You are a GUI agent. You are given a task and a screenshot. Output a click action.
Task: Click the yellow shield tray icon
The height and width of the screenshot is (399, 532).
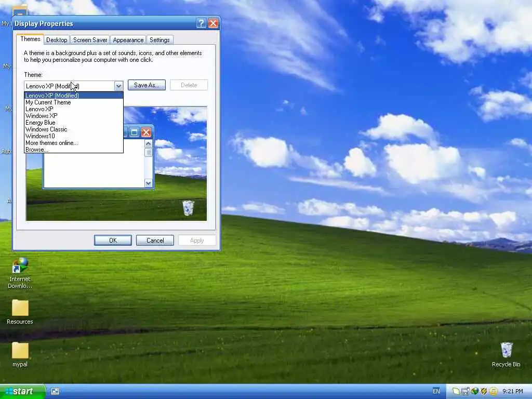pyautogui.click(x=484, y=391)
